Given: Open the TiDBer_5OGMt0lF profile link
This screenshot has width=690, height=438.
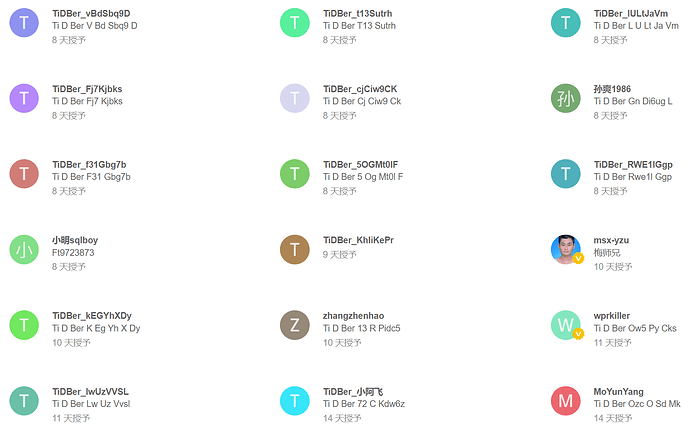Looking at the screenshot, I should point(361,165).
